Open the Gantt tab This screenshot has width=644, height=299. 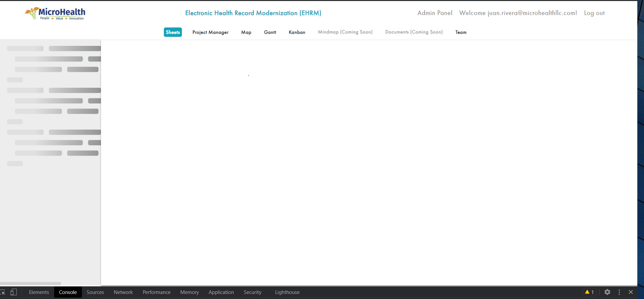[x=270, y=32]
